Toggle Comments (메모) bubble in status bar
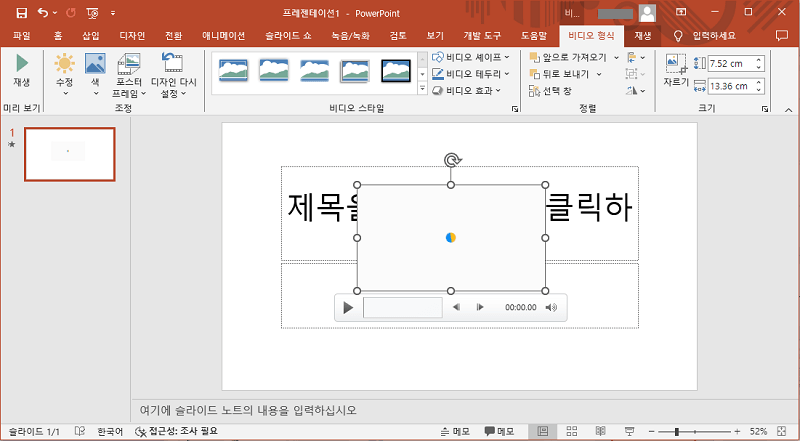800x441 pixels. coord(499,431)
